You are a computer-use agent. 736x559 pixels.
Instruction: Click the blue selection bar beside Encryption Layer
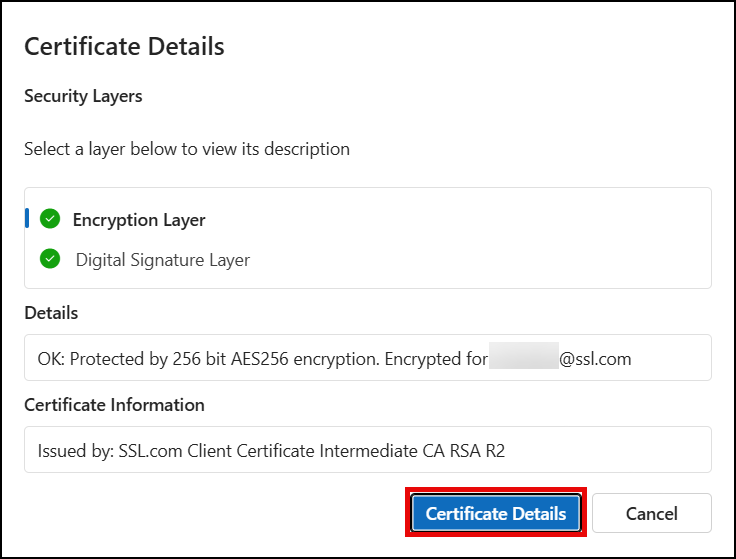click(x=27, y=219)
